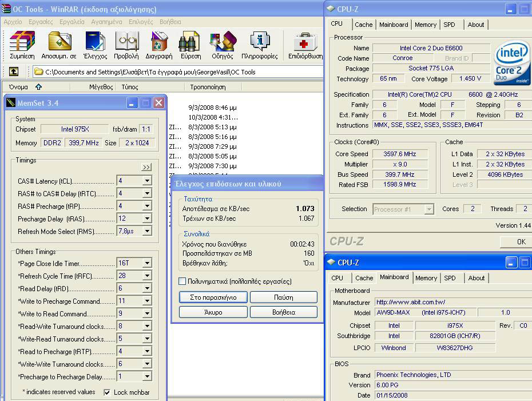Screen dimensions: 532x401
Task: Open the Εργασίες menu in WinRAR
Action: 41,22
